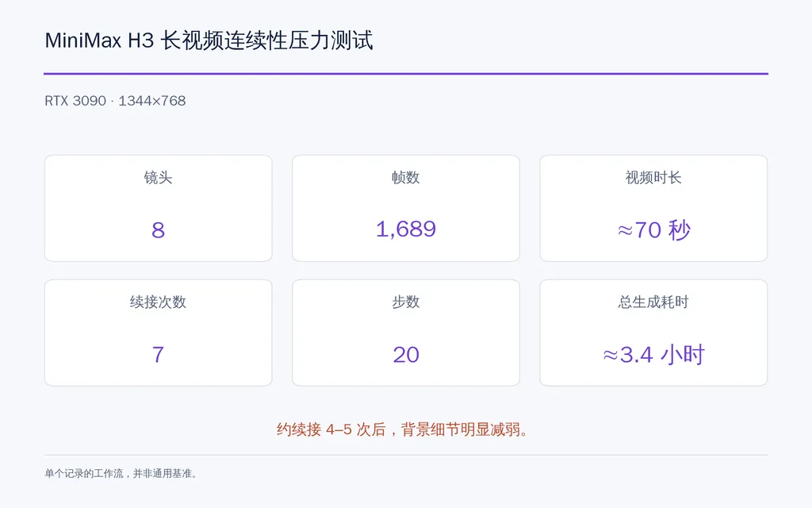Screen dimensions: 812x508
Task: Click the value '8' in the 镜头 card
Action: [158, 229]
